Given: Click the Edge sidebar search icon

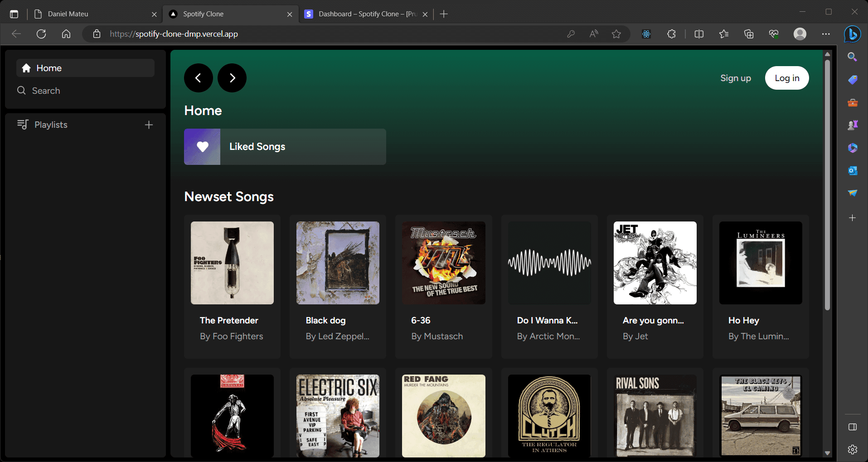Looking at the screenshot, I should point(853,57).
